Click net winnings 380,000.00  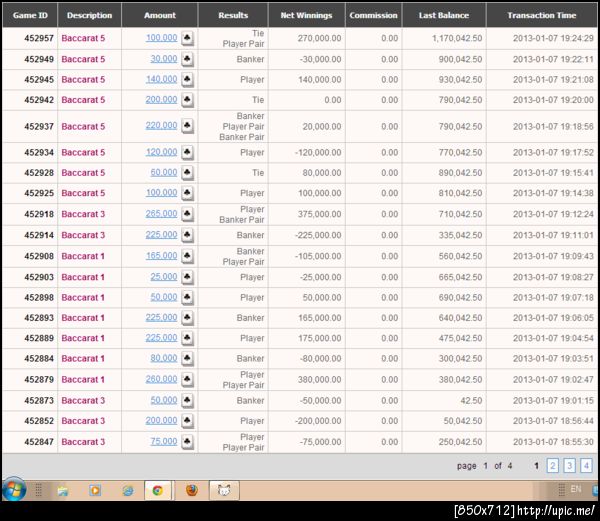320,379
